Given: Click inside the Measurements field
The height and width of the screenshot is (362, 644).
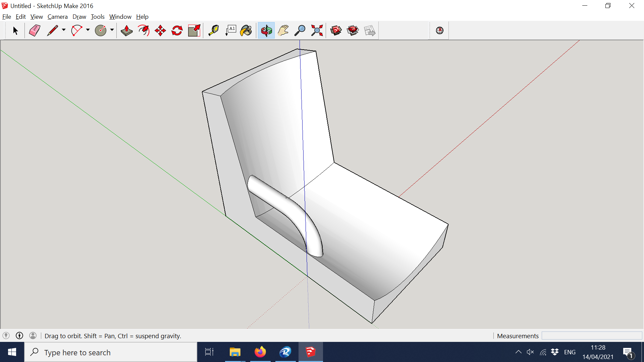Looking at the screenshot, I should click(592, 336).
